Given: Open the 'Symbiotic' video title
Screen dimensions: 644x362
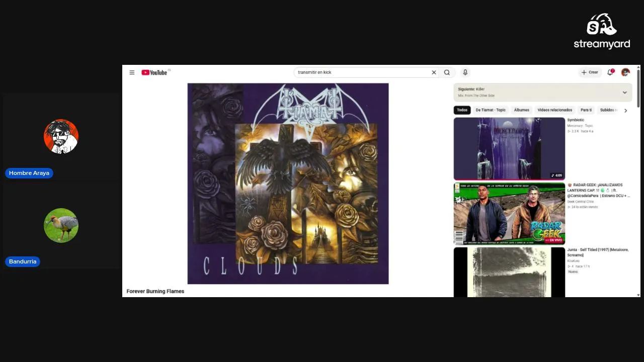Looking at the screenshot, I should [576, 120].
